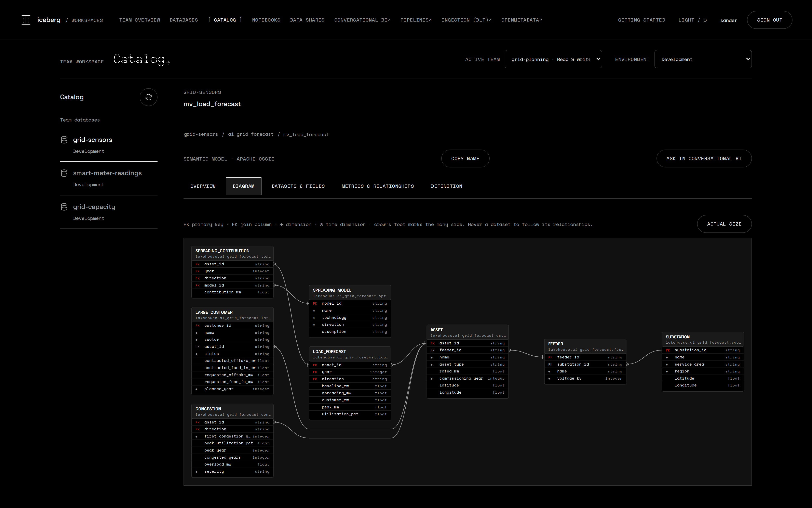
Task: Open the Environment dropdown
Action: click(703, 59)
